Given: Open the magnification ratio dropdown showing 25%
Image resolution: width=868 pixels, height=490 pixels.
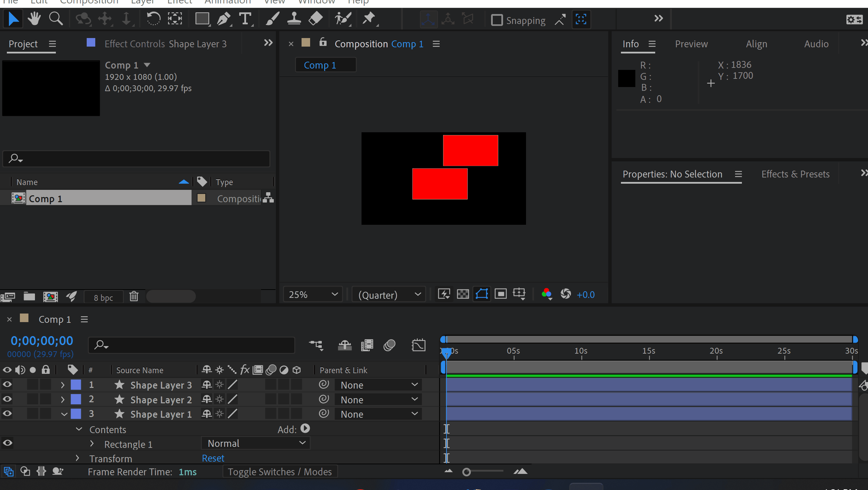Looking at the screenshot, I should click(x=312, y=294).
